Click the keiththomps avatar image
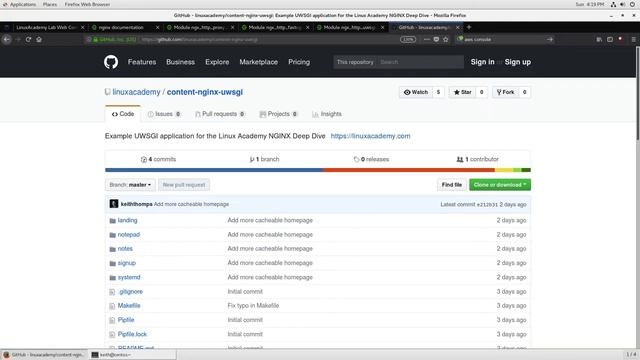This screenshot has height=360, width=640. point(114,204)
